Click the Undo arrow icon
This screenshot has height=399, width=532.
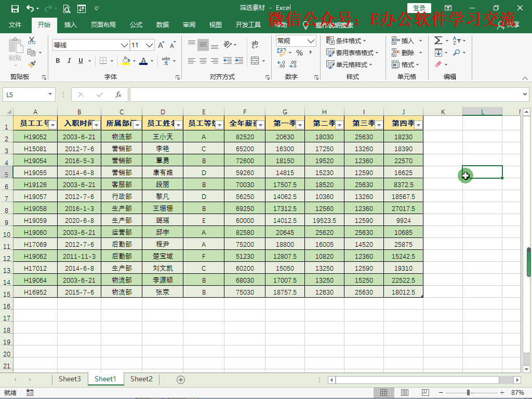[30, 9]
